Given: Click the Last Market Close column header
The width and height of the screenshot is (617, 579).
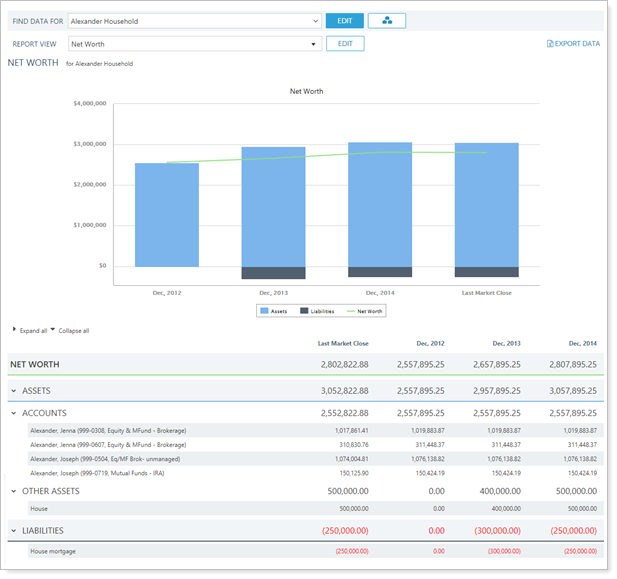Looking at the screenshot, I should click(x=343, y=343).
